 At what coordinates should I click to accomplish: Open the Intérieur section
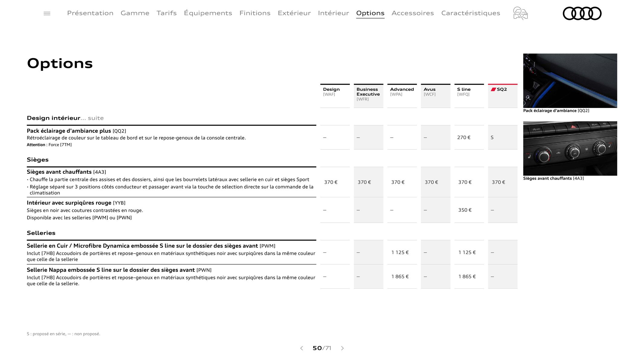click(x=333, y=13)
